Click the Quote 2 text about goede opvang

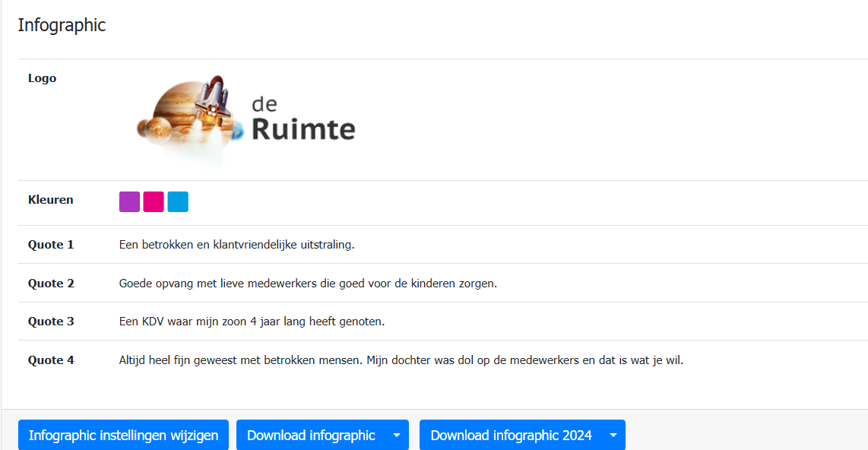[x=307, y=284]
